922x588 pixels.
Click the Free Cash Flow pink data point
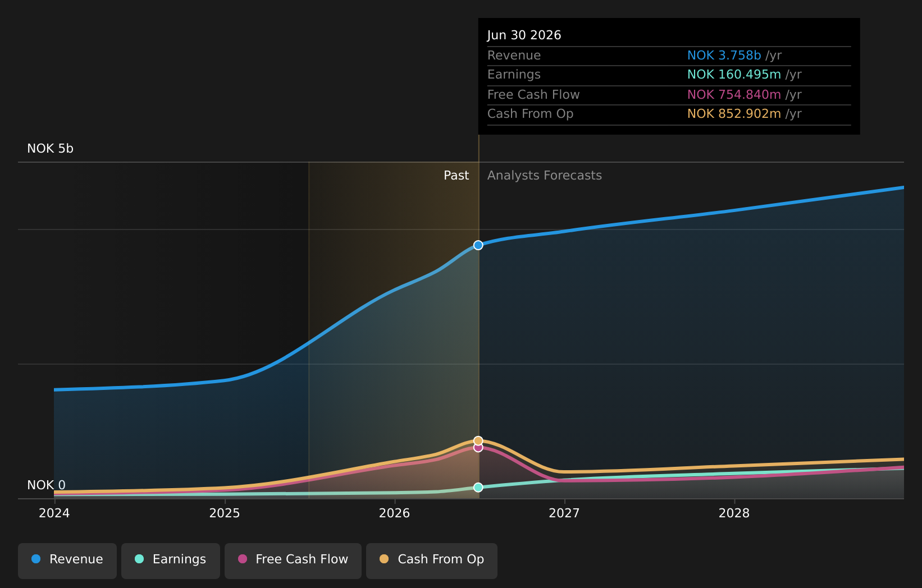pos(478,448)
